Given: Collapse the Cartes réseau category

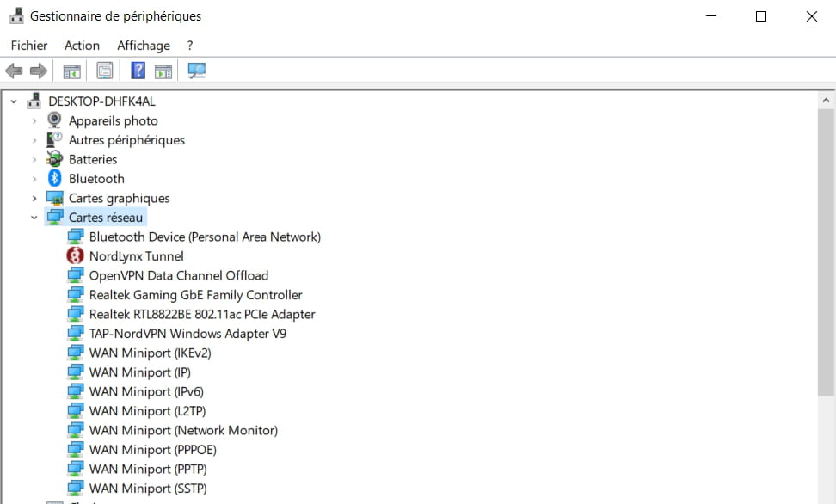Looking at the screenshot, I should coord(34,218).
